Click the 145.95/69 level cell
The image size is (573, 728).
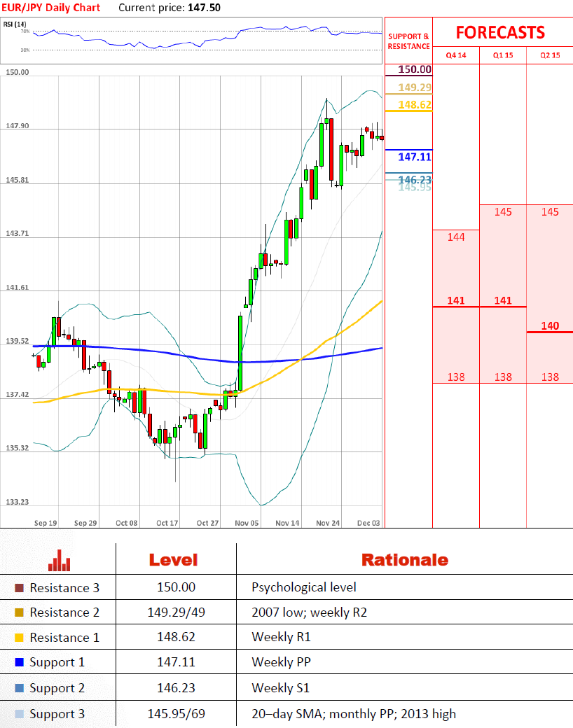pyautogui.click(x=176, y=713)
